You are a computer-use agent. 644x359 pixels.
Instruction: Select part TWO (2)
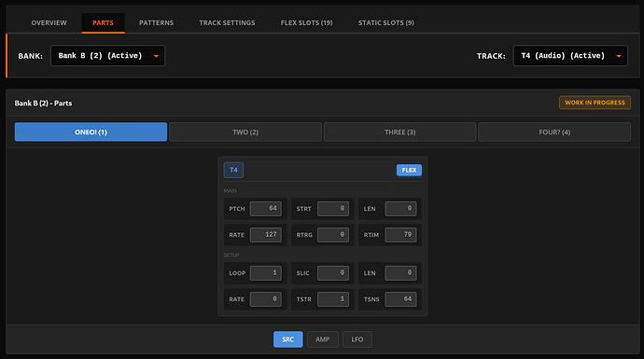pos(245,132)
